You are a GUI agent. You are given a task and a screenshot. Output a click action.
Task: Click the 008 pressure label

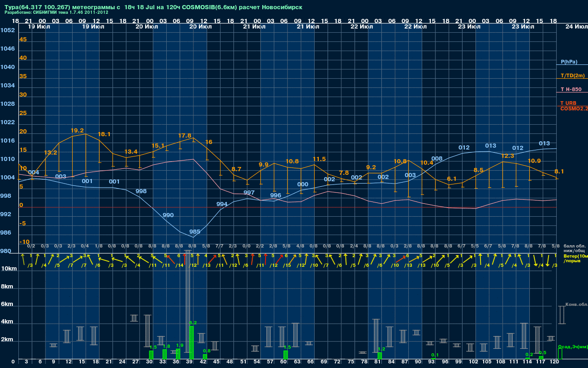click(x=437, y=159)
